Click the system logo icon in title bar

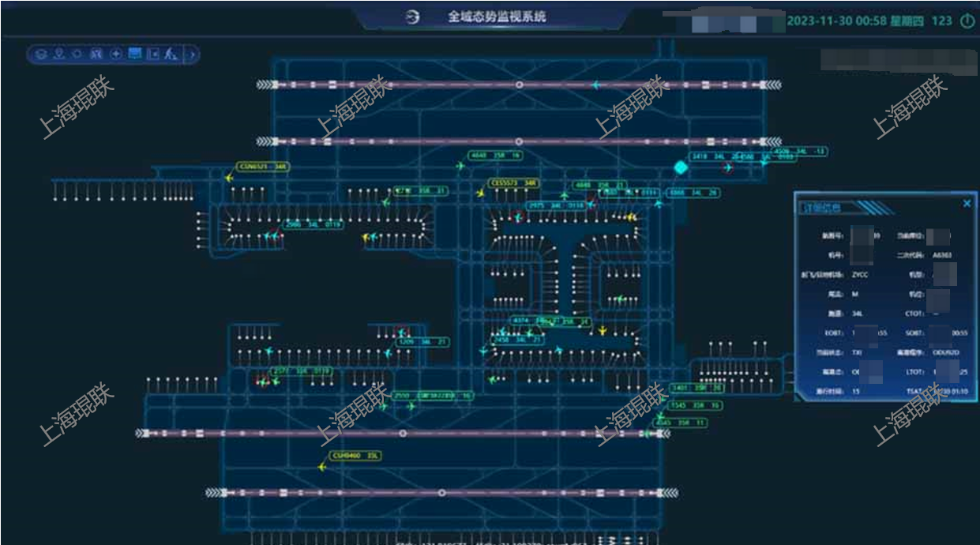412,17
